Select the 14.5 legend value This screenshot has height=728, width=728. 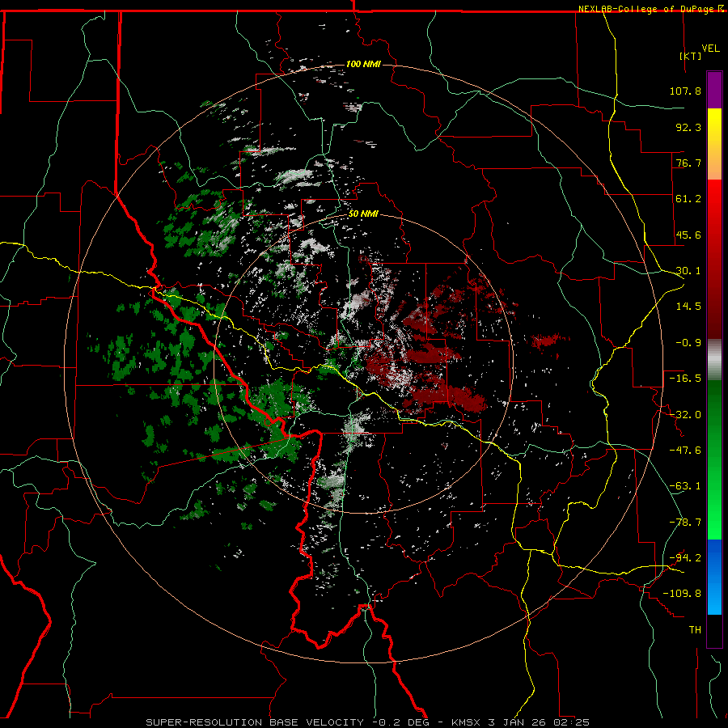tap(688, 307)
